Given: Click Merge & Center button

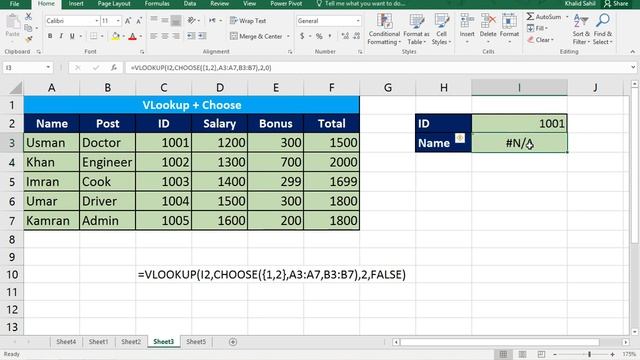Looking at the screenshot, I should 256,36.
